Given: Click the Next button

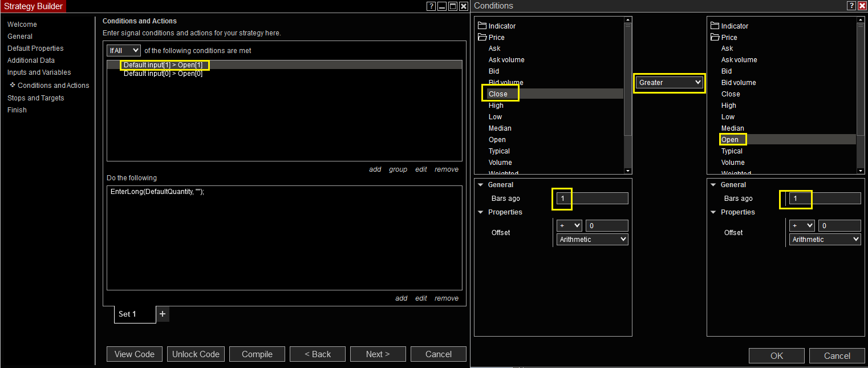Looking at the screenshot, I should (x=378, y=354).
